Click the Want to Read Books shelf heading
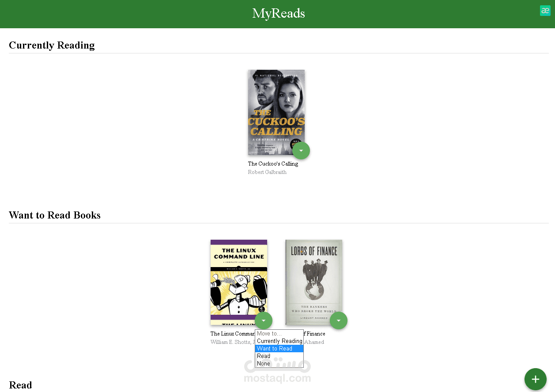Screen dimensions: 555x392 tap(55, 215)
